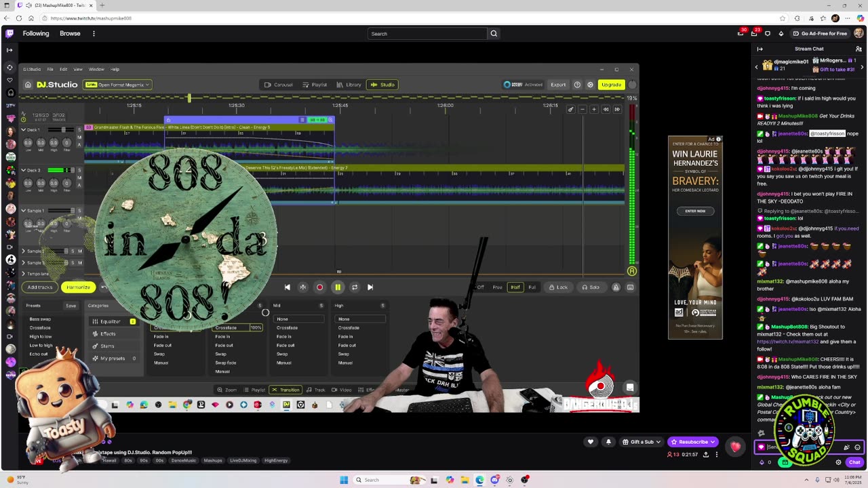
Task: Open community users icon in chat header
Action: (859, 49)
